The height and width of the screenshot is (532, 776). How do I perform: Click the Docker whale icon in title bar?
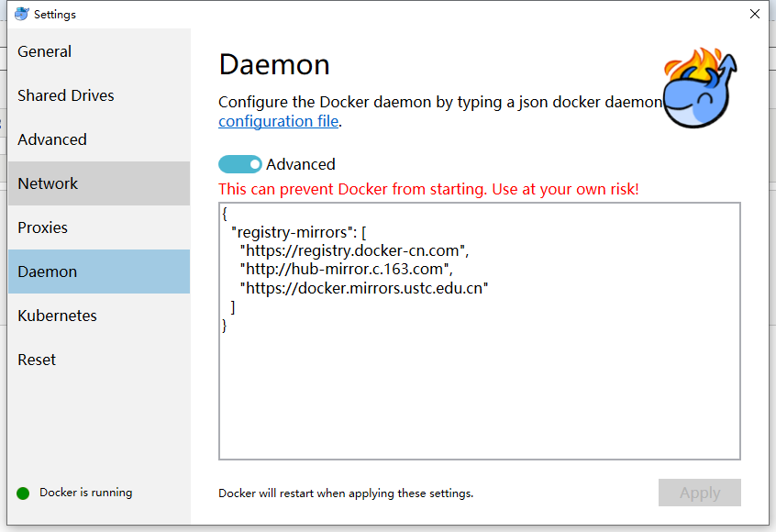[21, 14]
